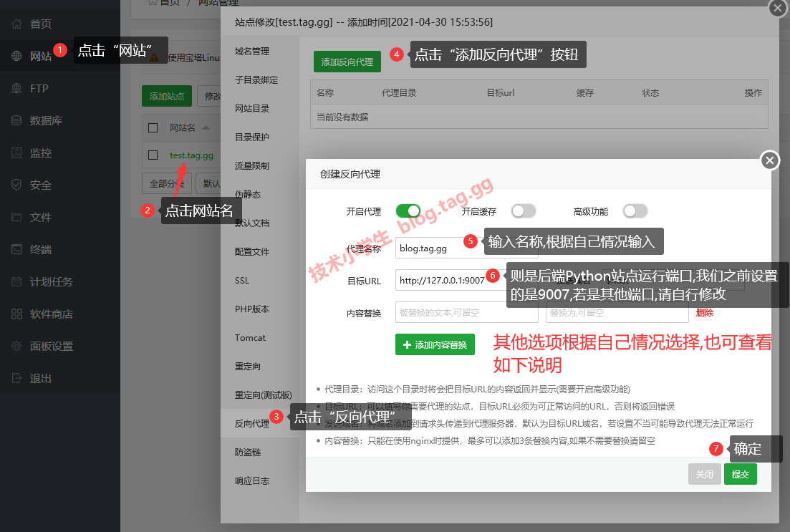Viewport: 790px width, 532px height.
Task: Enable the 开启缓存 cache toggle
Action: pyautogui.click(x=523, y=211)
